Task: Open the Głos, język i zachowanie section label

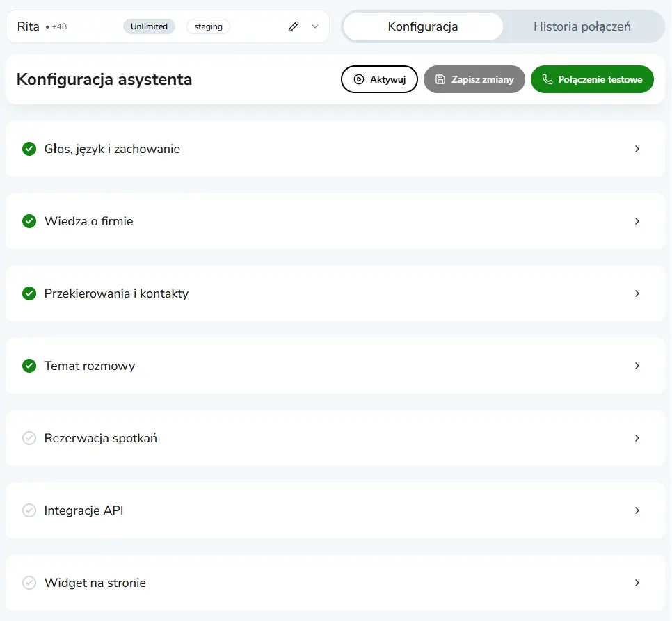Action: [x=112, y=150]
